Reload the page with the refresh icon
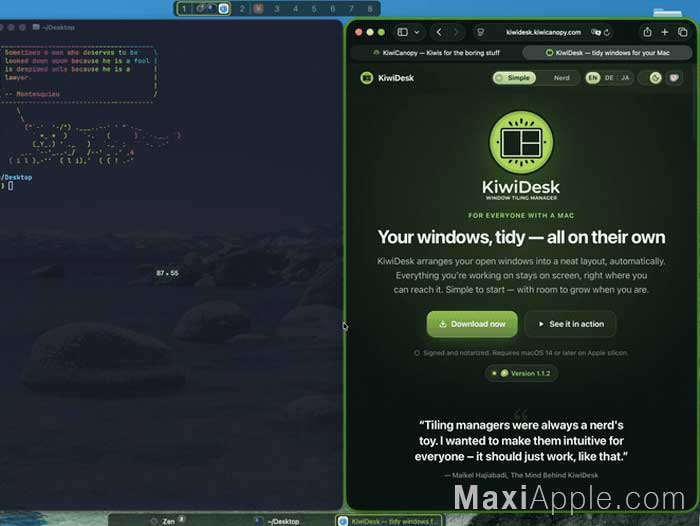This screenshot has width=700, height=526. pyautogui.click(x=607, y=32)
